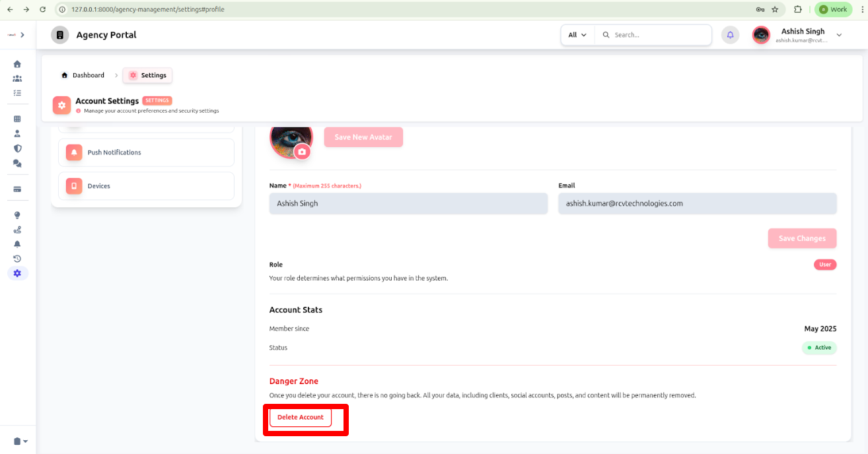The height and width of the screenshot is (454, 868).
Task: Open the users group icon in the sidebar
Action: click(17, 79)
